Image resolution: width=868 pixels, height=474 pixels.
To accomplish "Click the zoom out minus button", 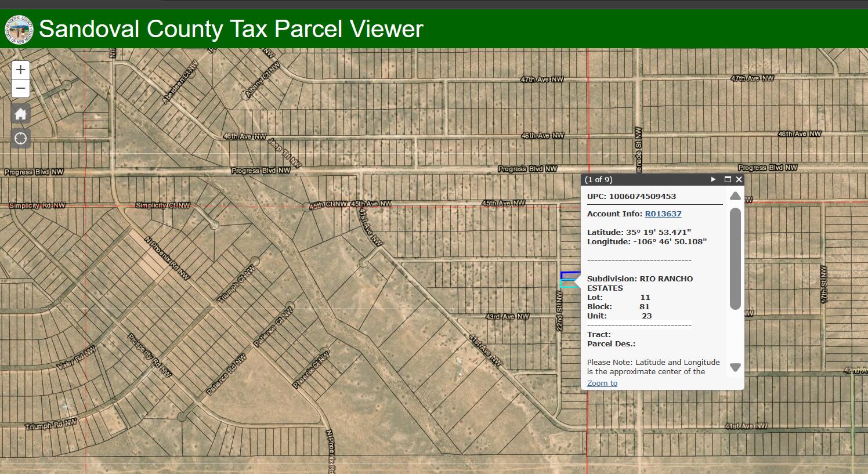I will pos(20,89).
